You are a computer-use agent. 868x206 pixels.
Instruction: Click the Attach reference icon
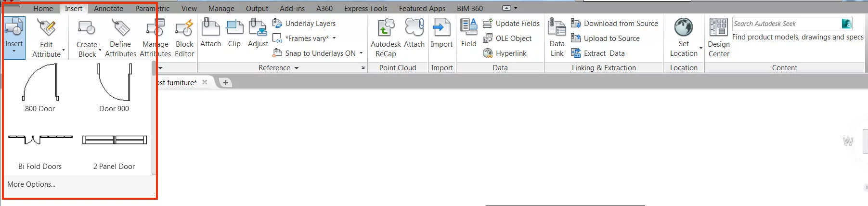coord(210,27)
